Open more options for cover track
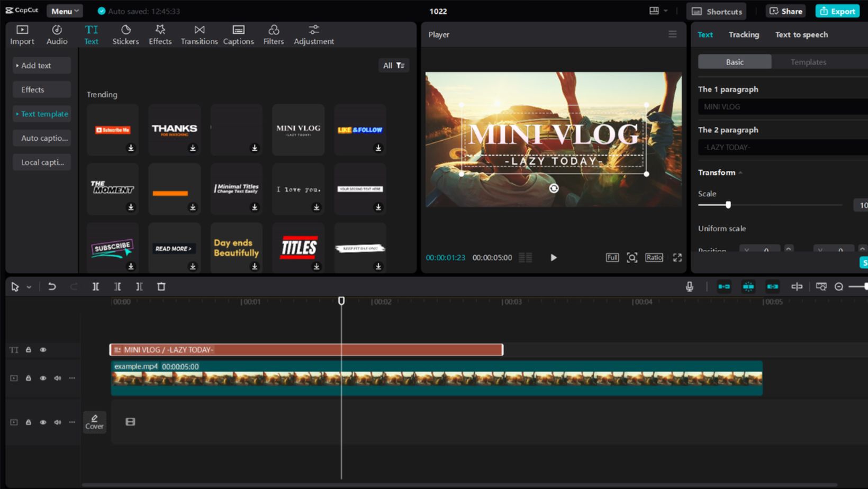This screenshot has height=489, width=868. pos(72,422)
